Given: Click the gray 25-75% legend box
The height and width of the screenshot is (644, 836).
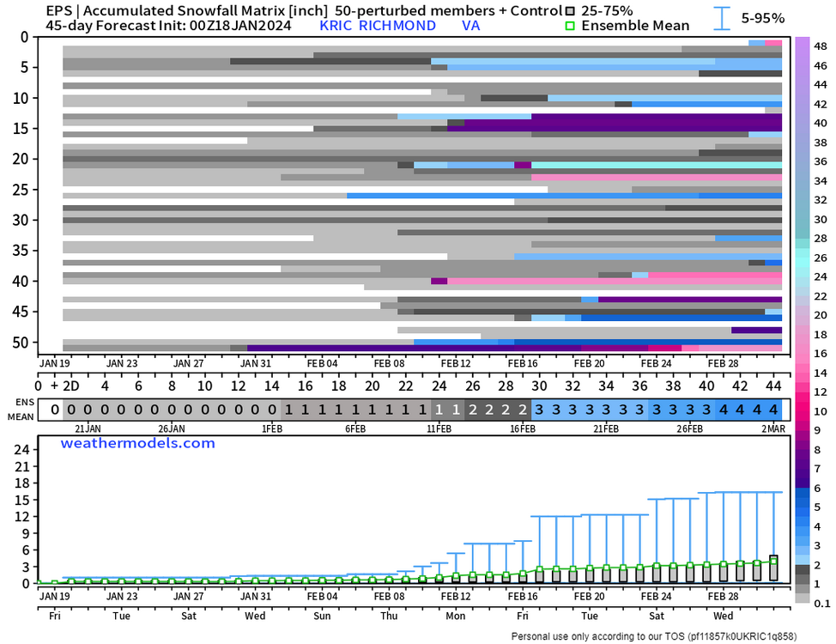Looking at the screenshot, I should point(570,10).
